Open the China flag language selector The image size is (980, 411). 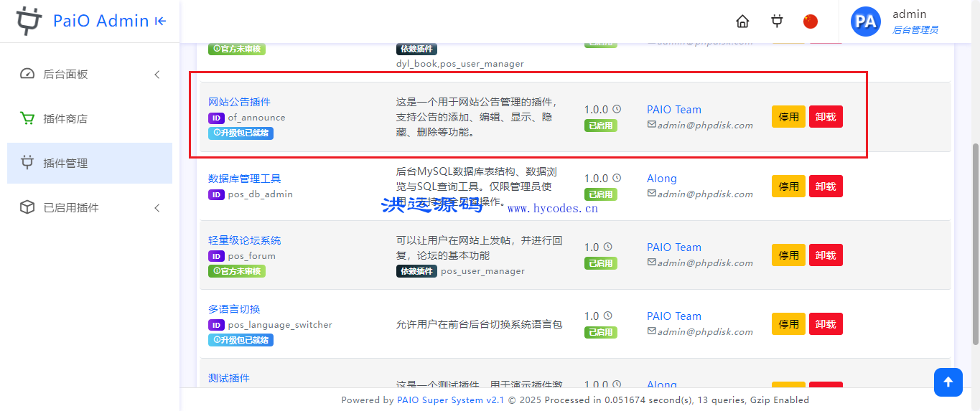click(x=811, y=22)
